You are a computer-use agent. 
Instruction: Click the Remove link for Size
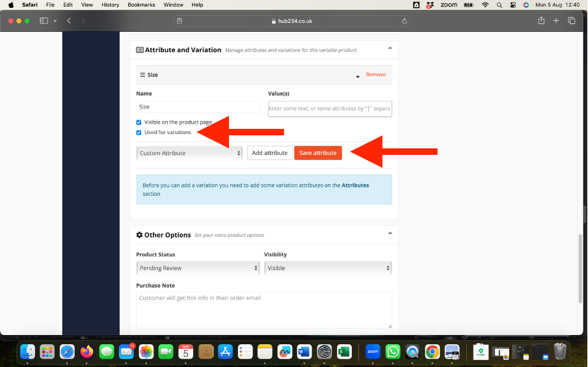pyautogui.click(x=375, y=75)
